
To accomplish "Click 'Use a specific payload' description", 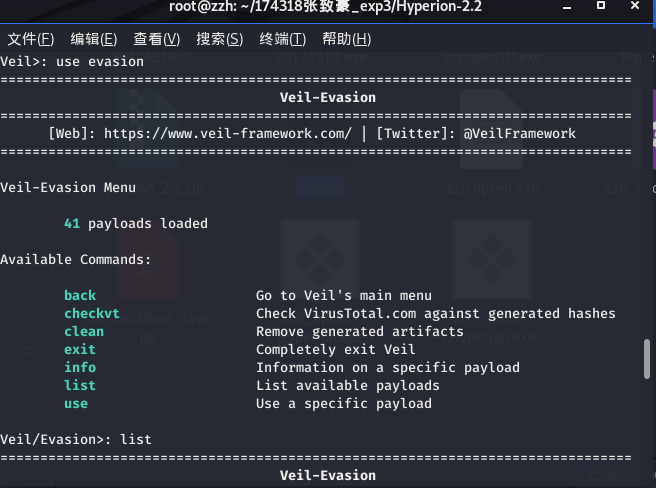I will click(x=344, y=403).
